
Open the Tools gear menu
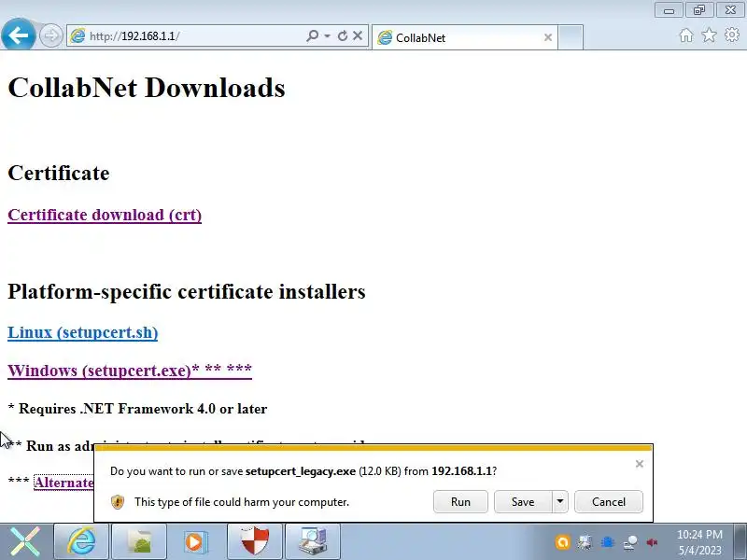[x=732, y=35]
